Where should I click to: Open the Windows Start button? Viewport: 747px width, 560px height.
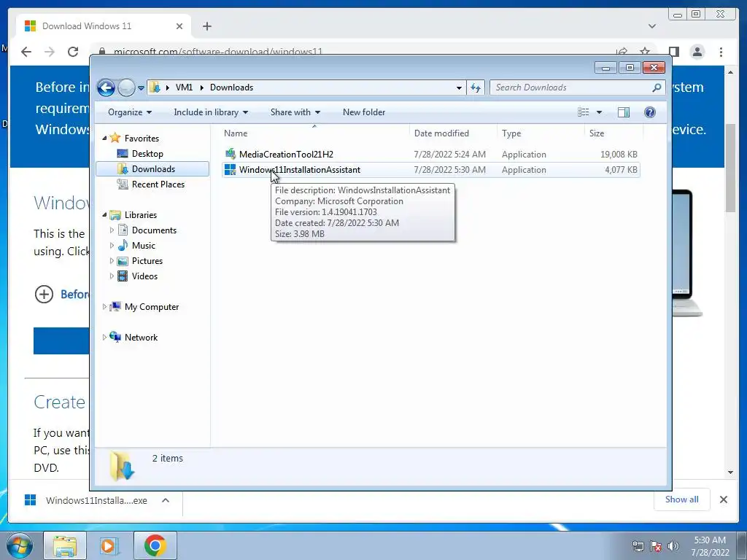(x=20, y=545)
